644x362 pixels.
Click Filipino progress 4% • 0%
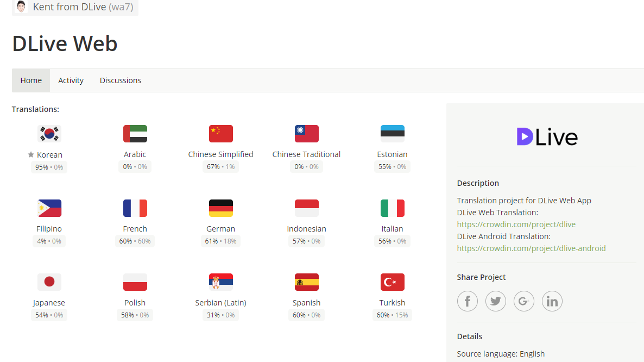49,241
